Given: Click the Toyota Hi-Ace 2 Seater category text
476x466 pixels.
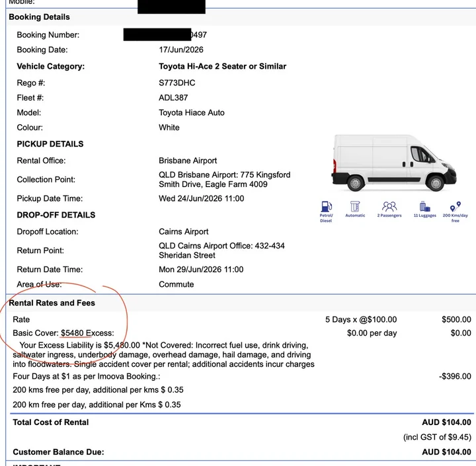Looking at the screenshot, I should pos(223,67).
